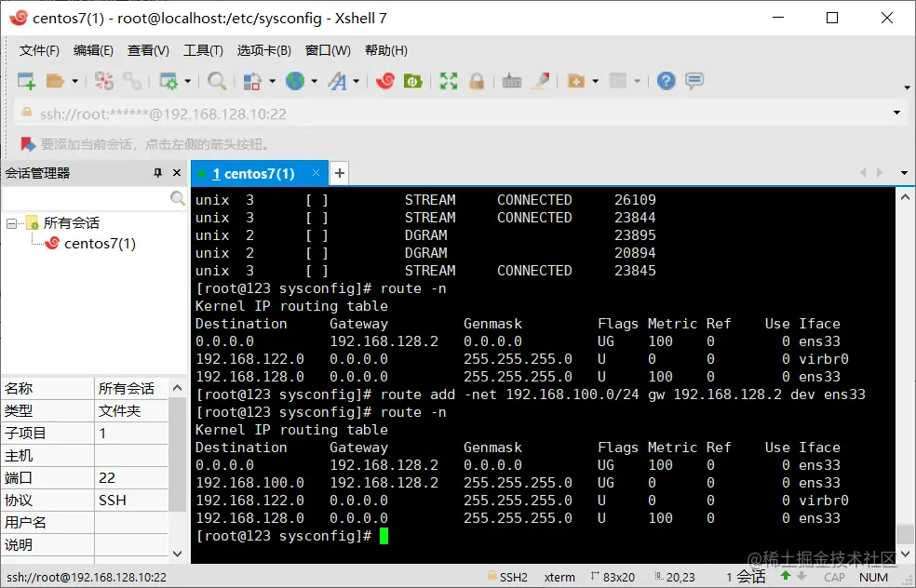Open the 编辑(E) menu
Screen dimensions: 916x588
point(93,50)
